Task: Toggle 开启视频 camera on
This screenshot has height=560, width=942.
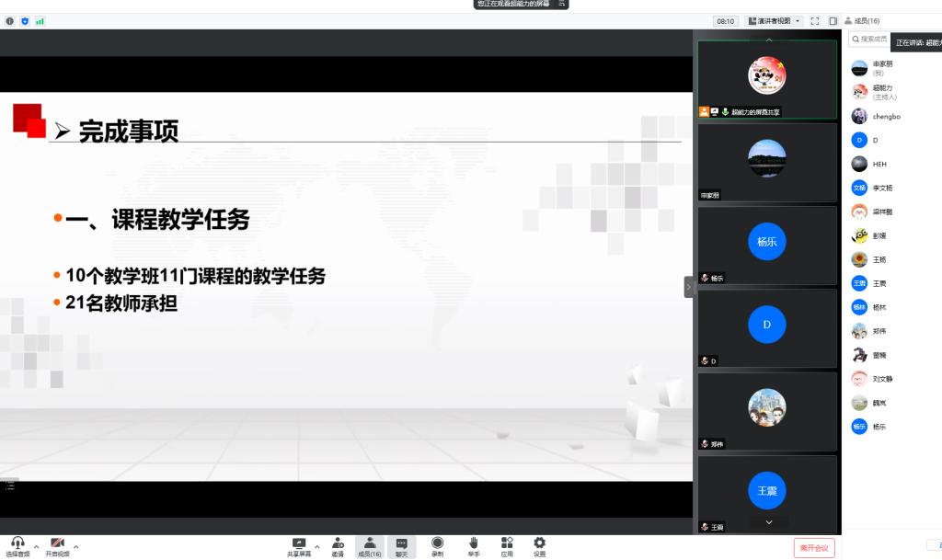Action: [x=57, y=544]
